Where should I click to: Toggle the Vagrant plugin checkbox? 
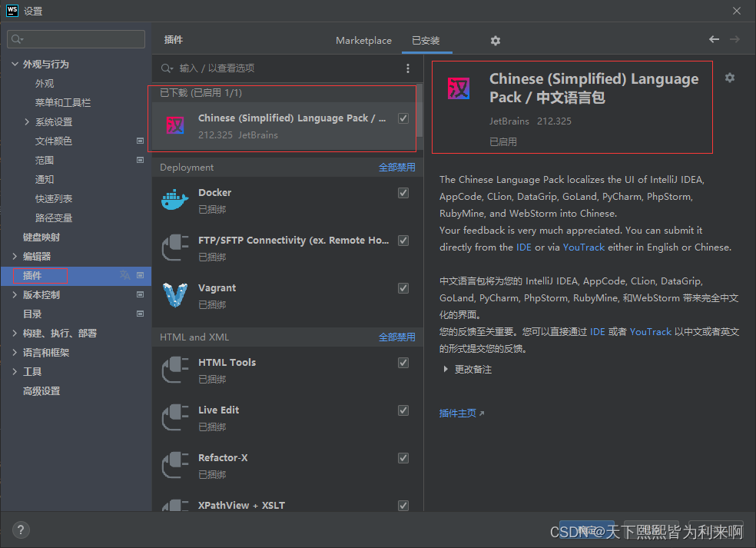tap(403, 288)
